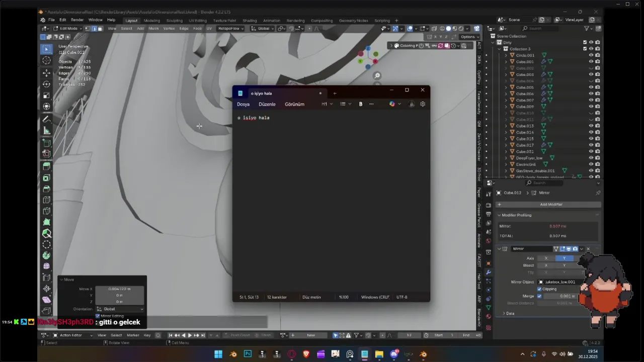Image resolution: width=644 pixels, height=362 pixels.
Task: Activate the 3D Cursor tool
Action: tap(46, 60)
